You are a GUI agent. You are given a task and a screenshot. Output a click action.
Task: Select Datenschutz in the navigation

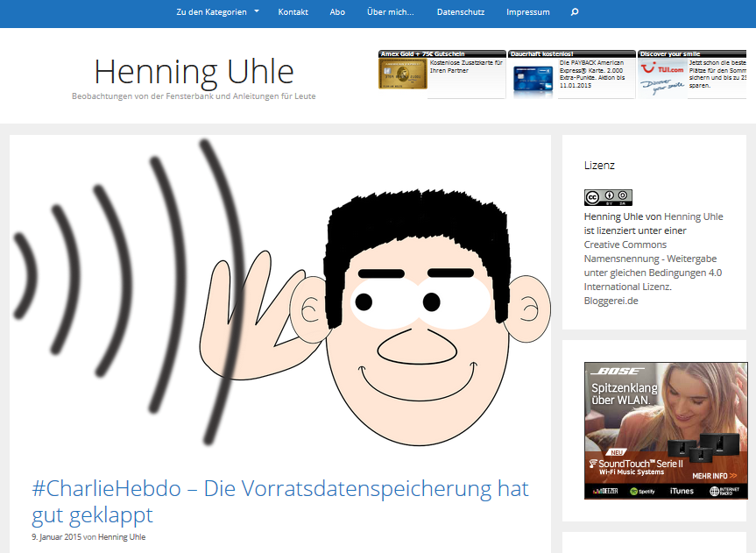(x=461, y=12)
